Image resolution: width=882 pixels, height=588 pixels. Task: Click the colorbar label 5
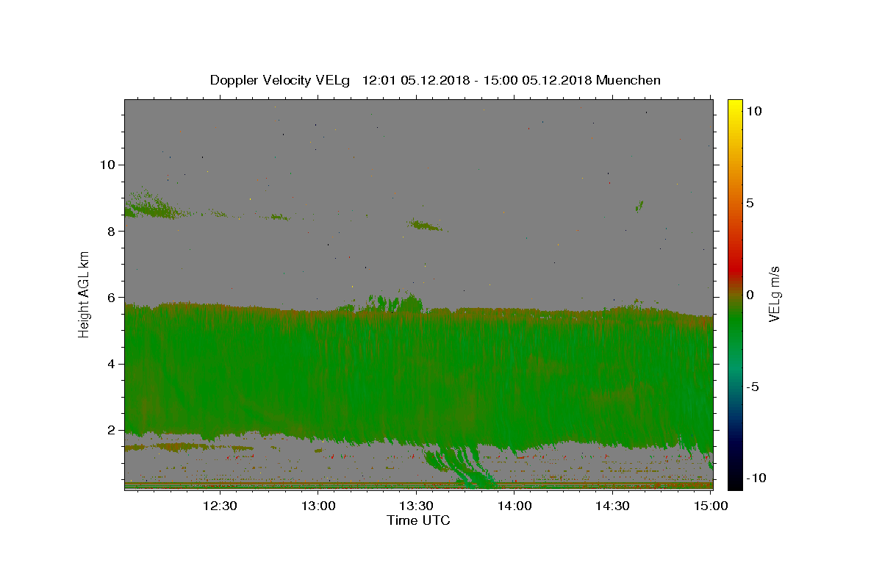point(750,203)
